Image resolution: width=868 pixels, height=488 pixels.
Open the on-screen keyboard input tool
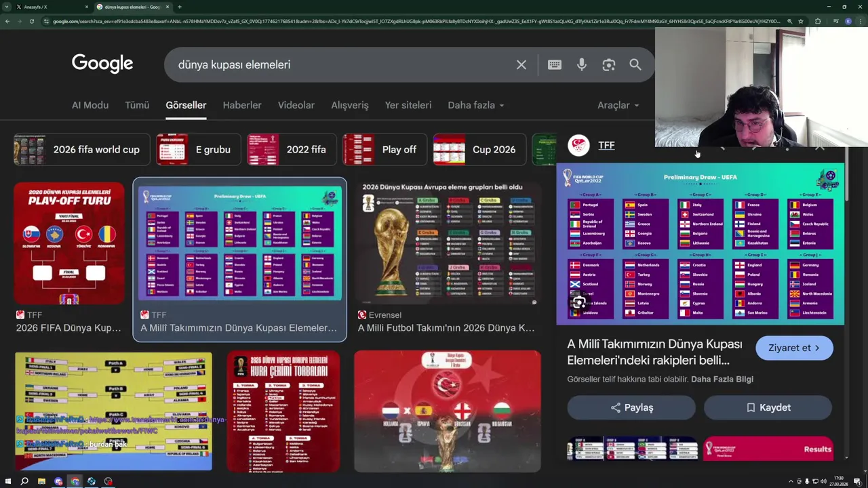coord(554,64)
